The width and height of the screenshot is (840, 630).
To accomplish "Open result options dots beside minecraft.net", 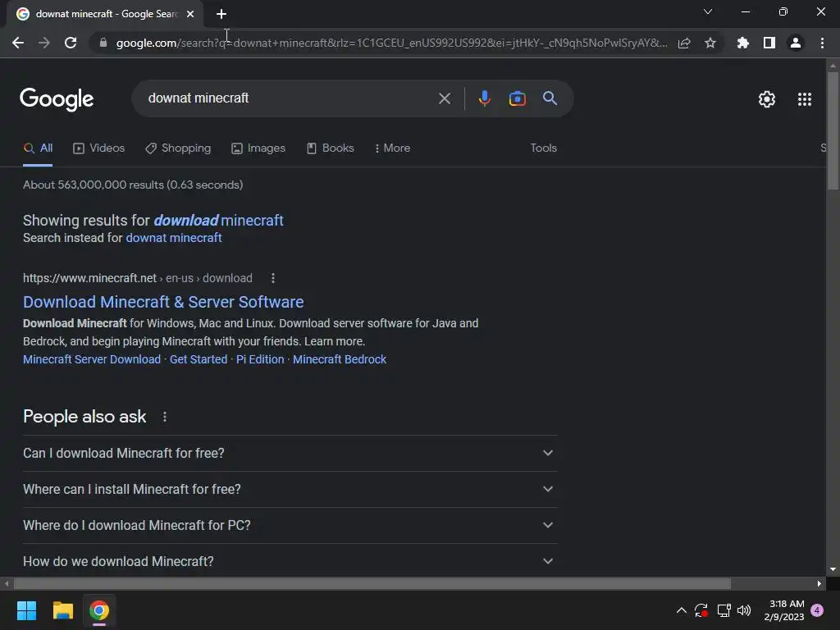I will (x=273, y=278).
